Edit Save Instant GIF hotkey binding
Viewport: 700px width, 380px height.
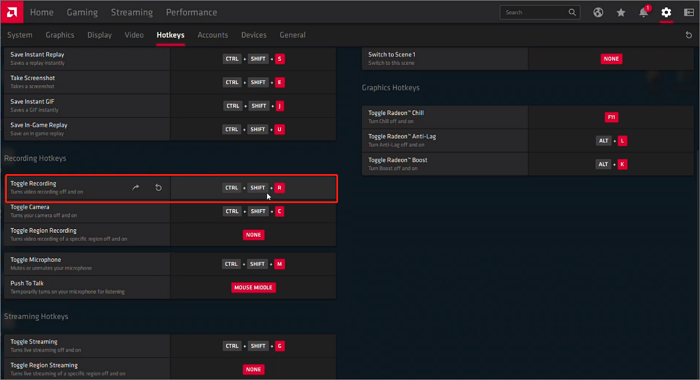[x=254, y=106]
